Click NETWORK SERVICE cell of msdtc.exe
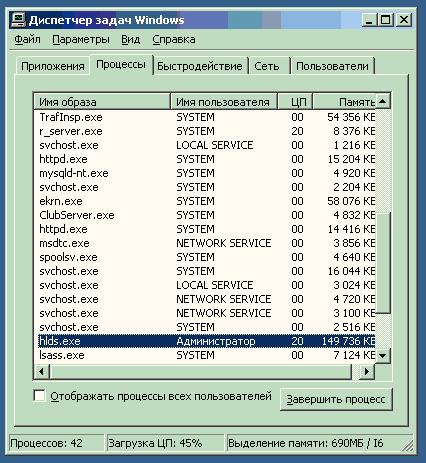426x463 pixels. (x=224, y=243)
